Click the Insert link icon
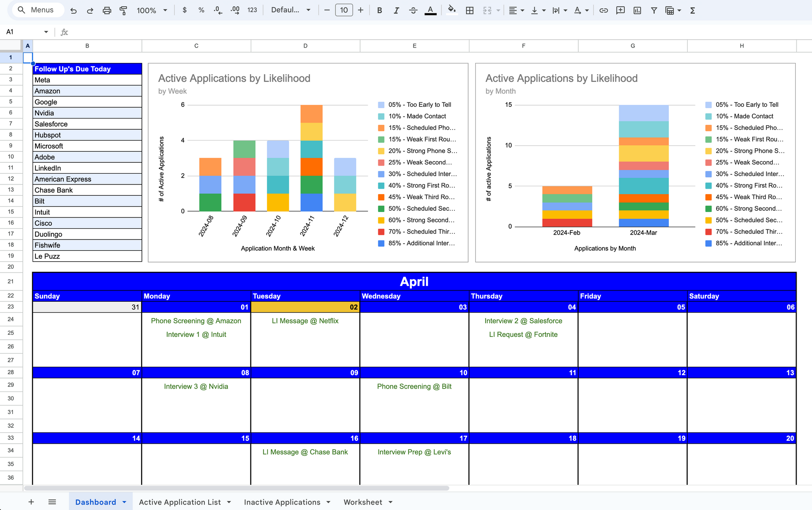The image size is (812, 510). 603,10
